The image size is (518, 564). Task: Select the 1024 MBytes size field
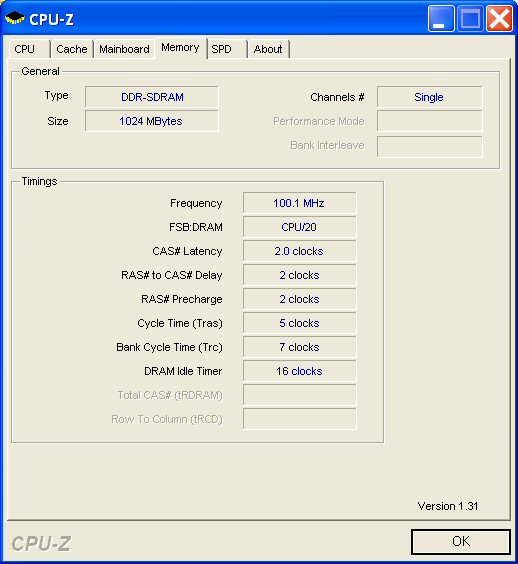(152, 121)
